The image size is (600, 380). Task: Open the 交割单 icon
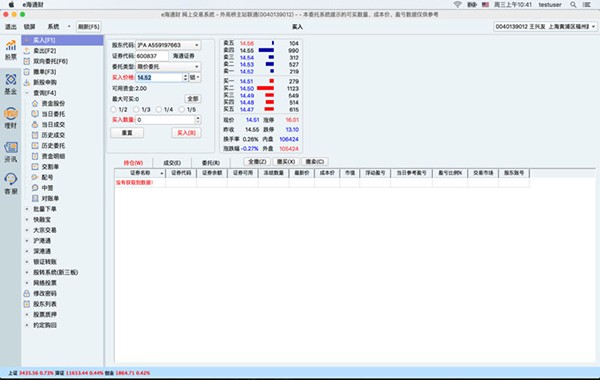click(x=35, y=166)
